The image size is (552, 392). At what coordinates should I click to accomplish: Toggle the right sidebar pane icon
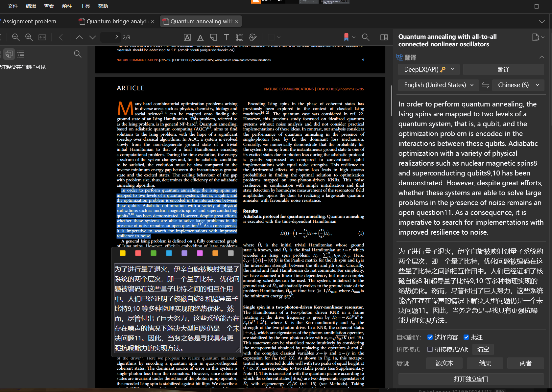click(x=384, y=37)
